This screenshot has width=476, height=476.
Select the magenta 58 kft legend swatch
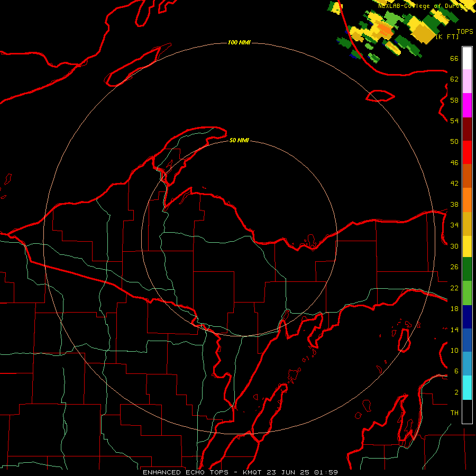(467, 105)
